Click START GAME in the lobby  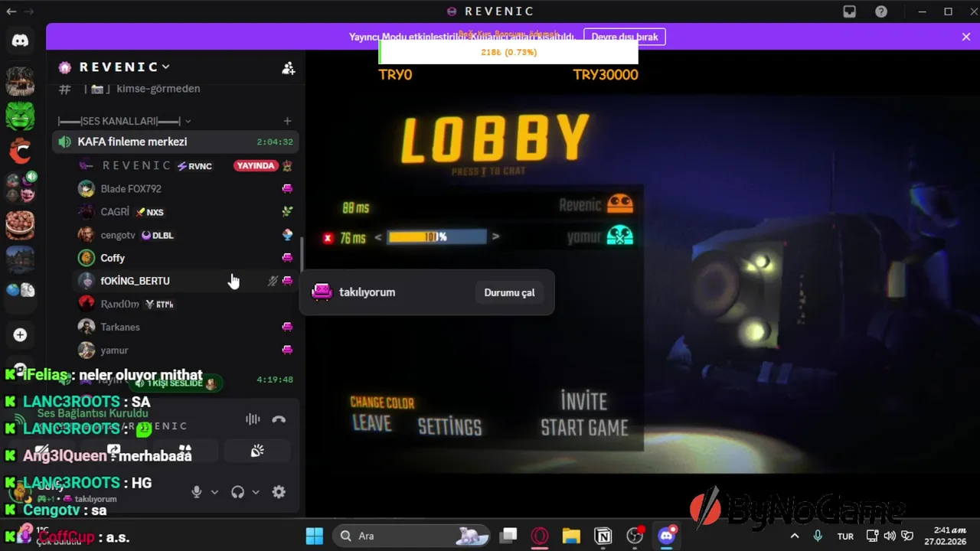[x=584, y=428]
